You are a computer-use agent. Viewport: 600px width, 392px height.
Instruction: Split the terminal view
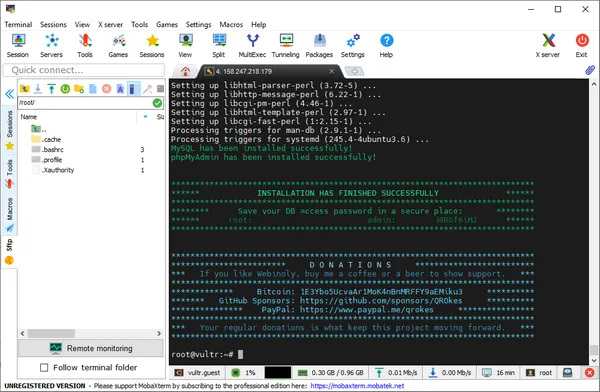(219, 46)
